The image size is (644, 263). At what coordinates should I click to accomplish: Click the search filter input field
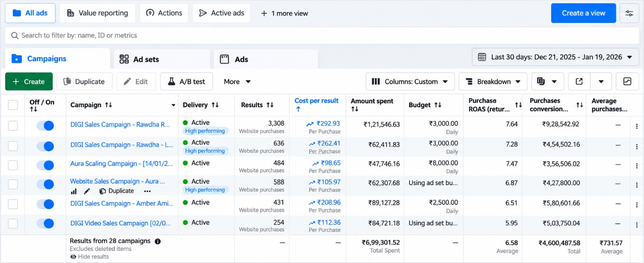(322, 35)
